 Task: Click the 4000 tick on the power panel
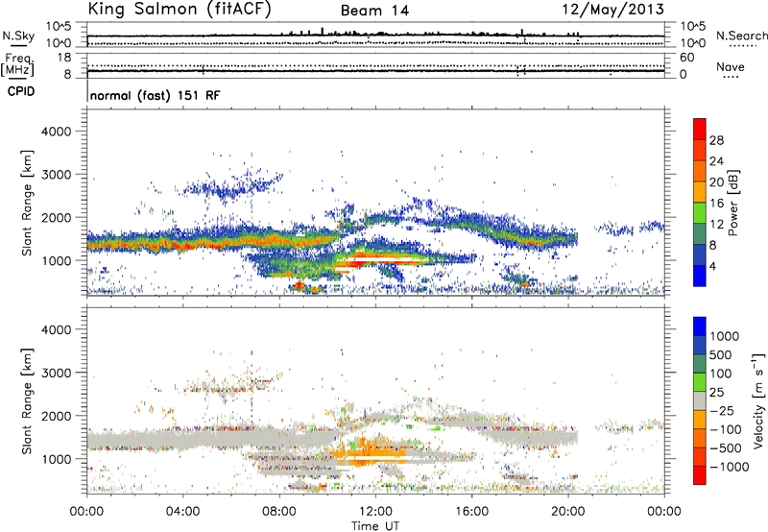57,132
